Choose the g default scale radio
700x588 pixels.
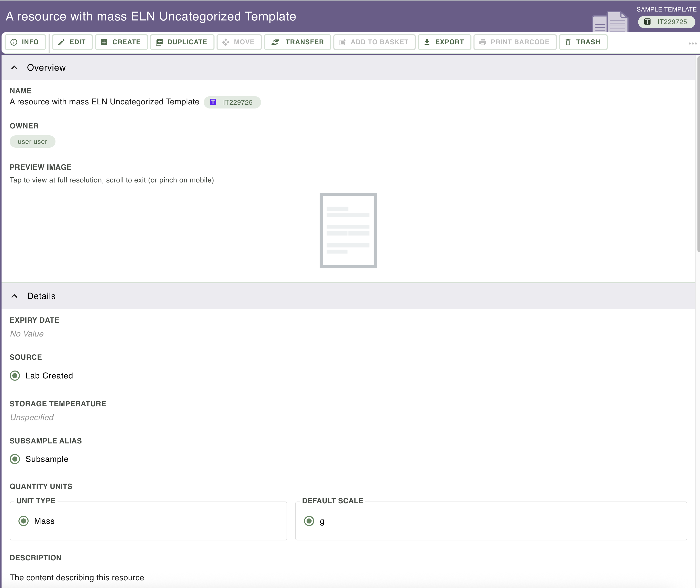[309, 521]
